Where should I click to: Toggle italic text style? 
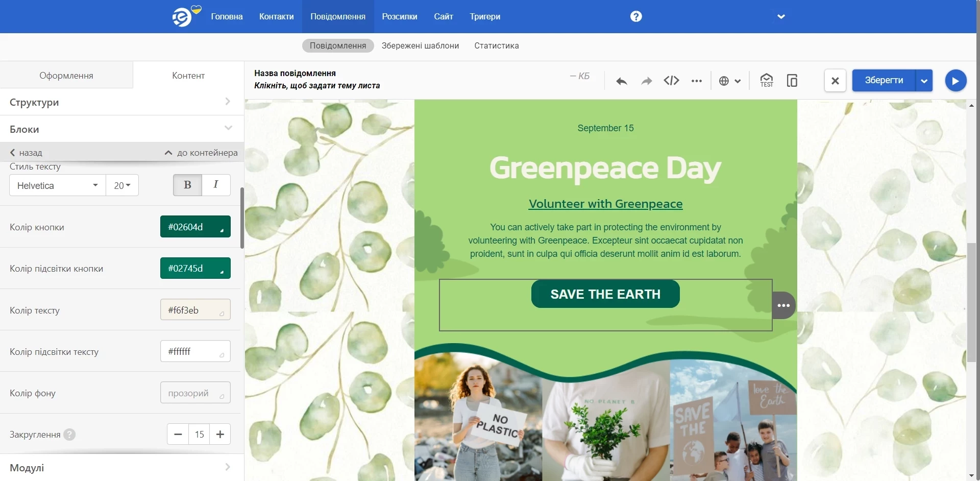pos(216,185)
